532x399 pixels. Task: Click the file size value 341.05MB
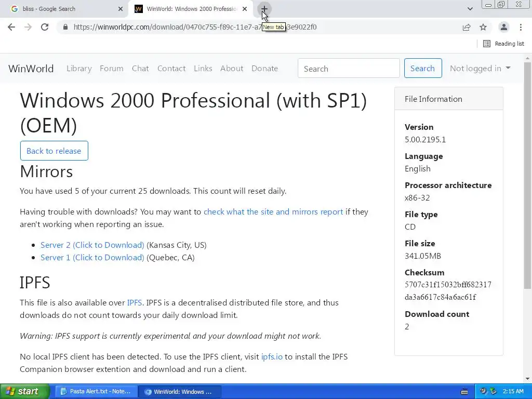tap(423, 256)
